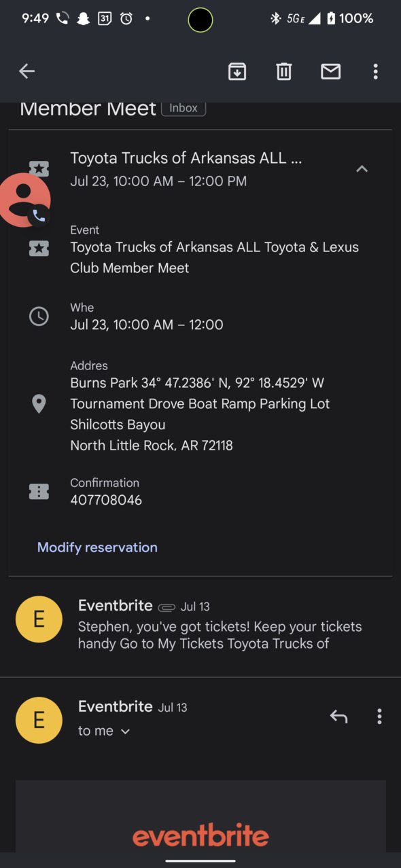This screenshot has width=401, height=868.
Task: Expand recipient details next to "to me"
Action: click(x=125, y=731)
